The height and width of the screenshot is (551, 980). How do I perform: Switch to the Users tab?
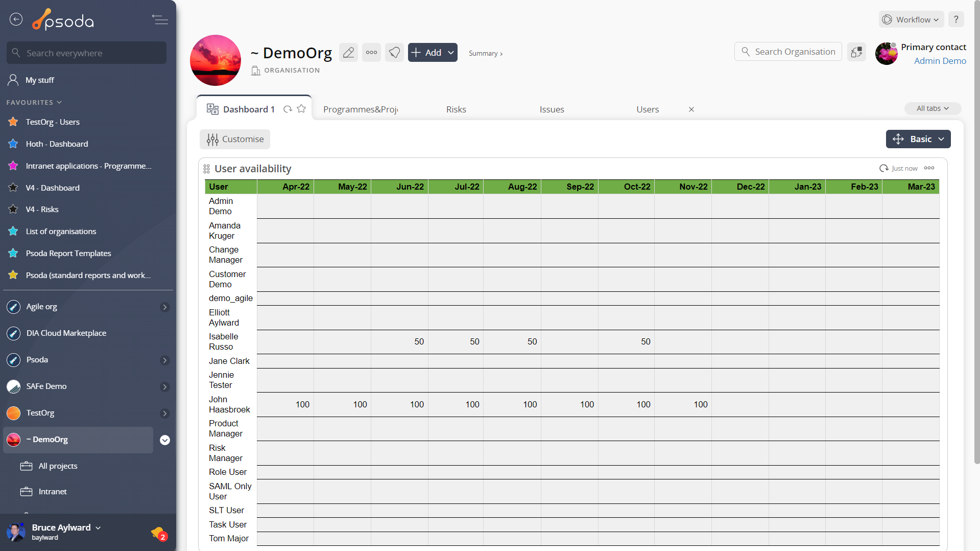pos(648,109)
